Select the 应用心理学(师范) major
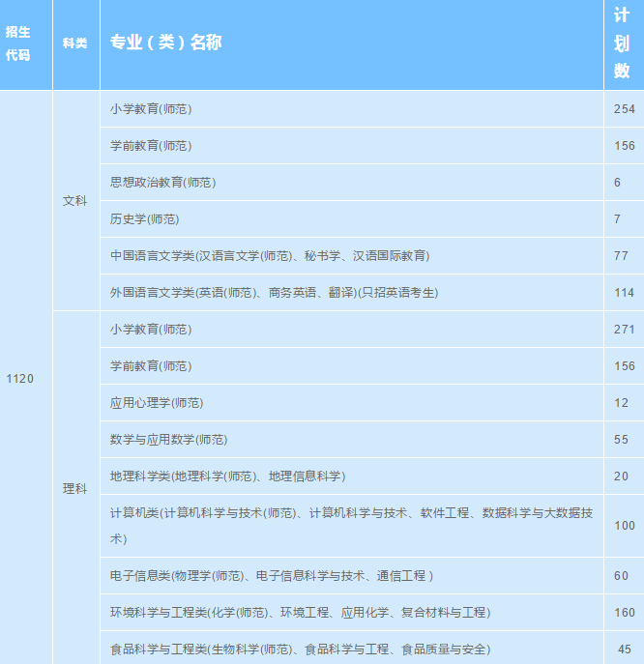Viewport: 644px width, 664px height. point(158,402)
